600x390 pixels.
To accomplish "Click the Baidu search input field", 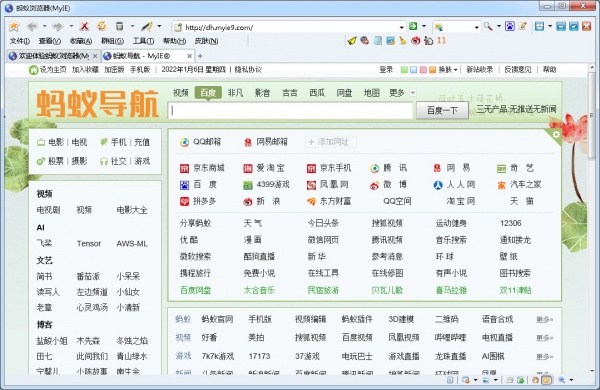I will [x=291, y=111].
